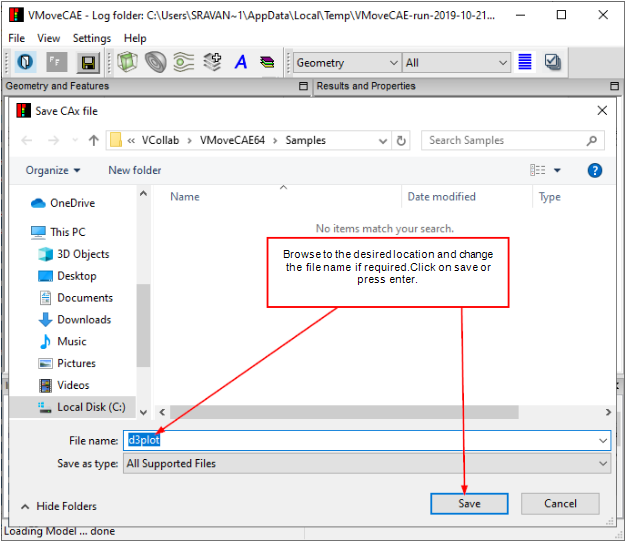Refresh the Samples folder view
The height and width of the screenshot is (542, 626).
(x=401, y=141)
